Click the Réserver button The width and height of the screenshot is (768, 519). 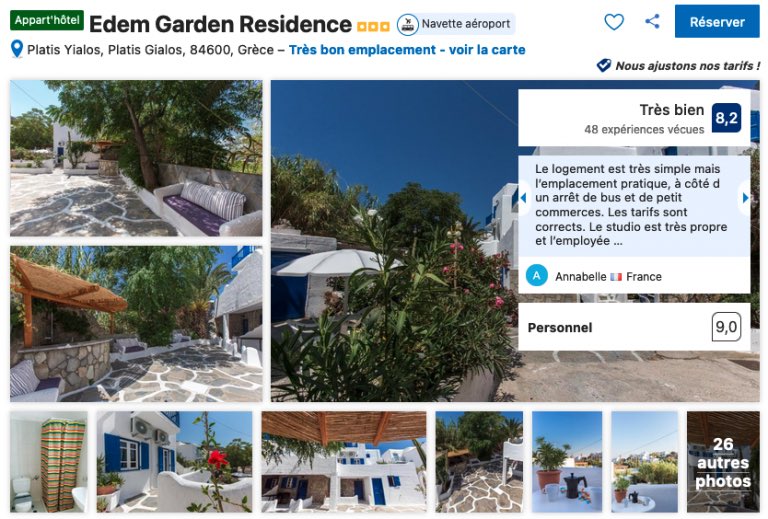pyautogui.click(x=717, y=22)
